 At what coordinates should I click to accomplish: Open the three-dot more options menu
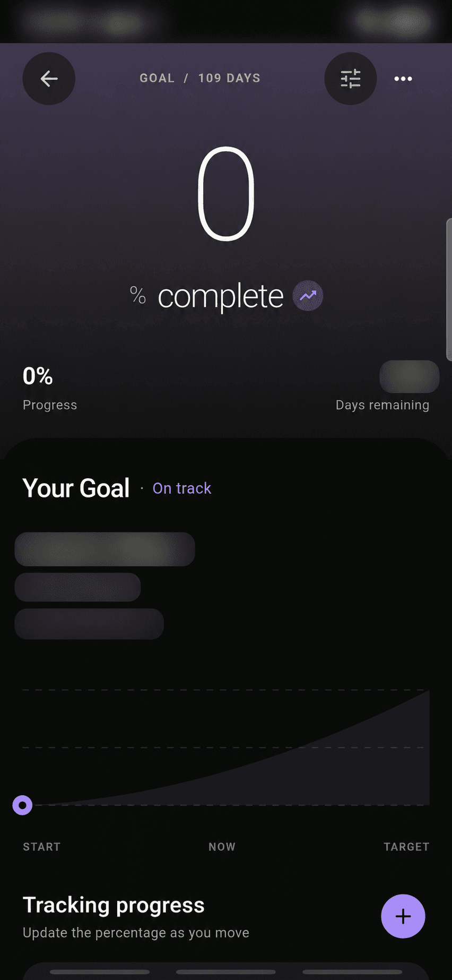coord(403,79)
